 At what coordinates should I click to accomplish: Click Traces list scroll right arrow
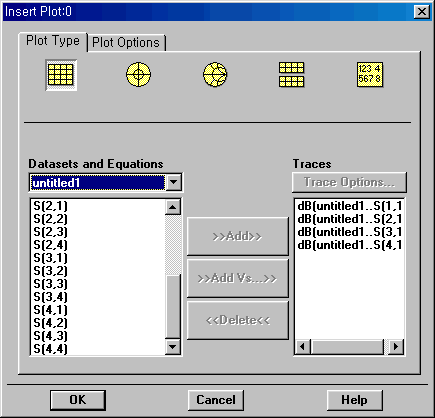pos(396,347)
